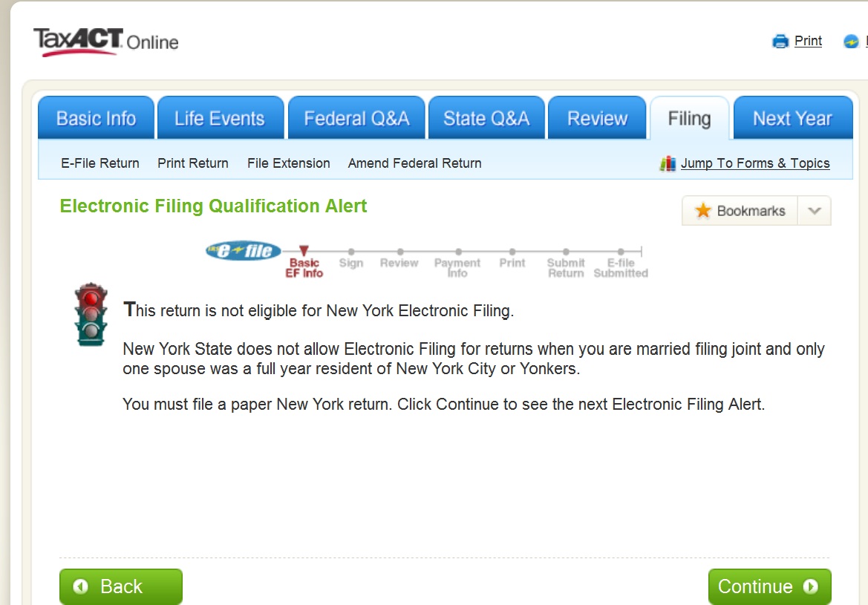Click the e-file logo icon
The image size is (868, 605).
243,251
